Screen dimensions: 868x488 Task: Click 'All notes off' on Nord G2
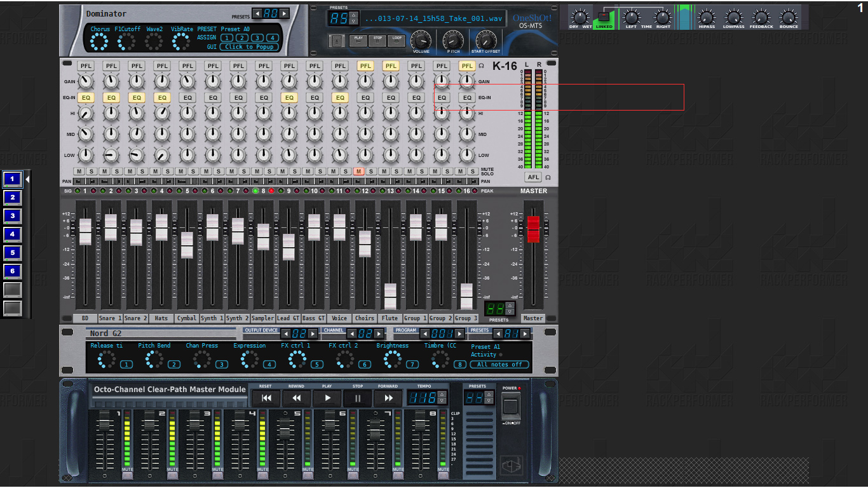pos(499,364)
